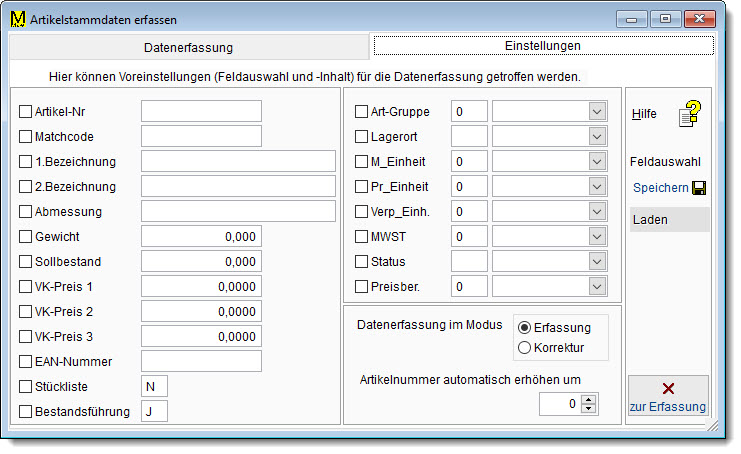Select the Korrektur radio button
The width and height of the screenshot is (741, 454).
(x=524, y=348)
